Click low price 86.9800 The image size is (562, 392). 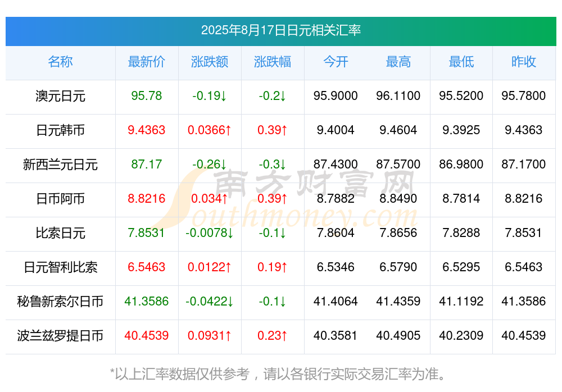click(461, 165)
